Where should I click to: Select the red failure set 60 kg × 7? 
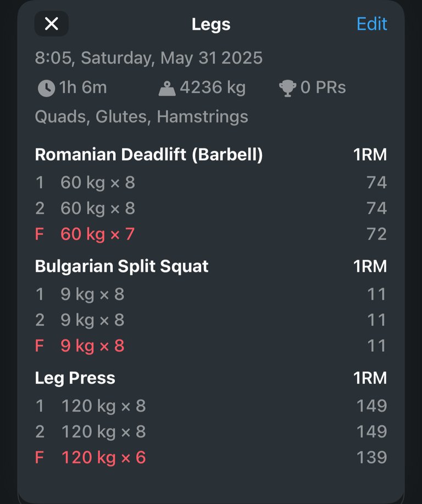(211, 234)
